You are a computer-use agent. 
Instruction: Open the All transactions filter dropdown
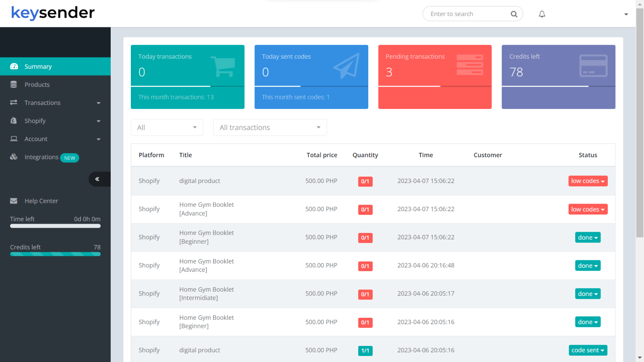(270, 127)
